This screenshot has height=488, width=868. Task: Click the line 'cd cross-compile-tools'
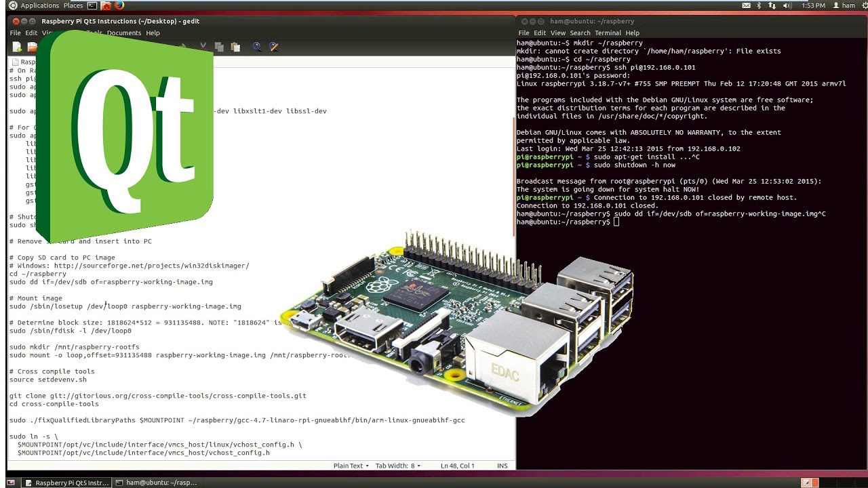point(54,404)
